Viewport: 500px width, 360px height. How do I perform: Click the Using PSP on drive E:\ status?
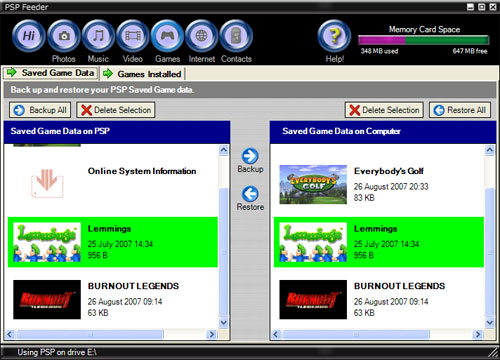[57, 352]
